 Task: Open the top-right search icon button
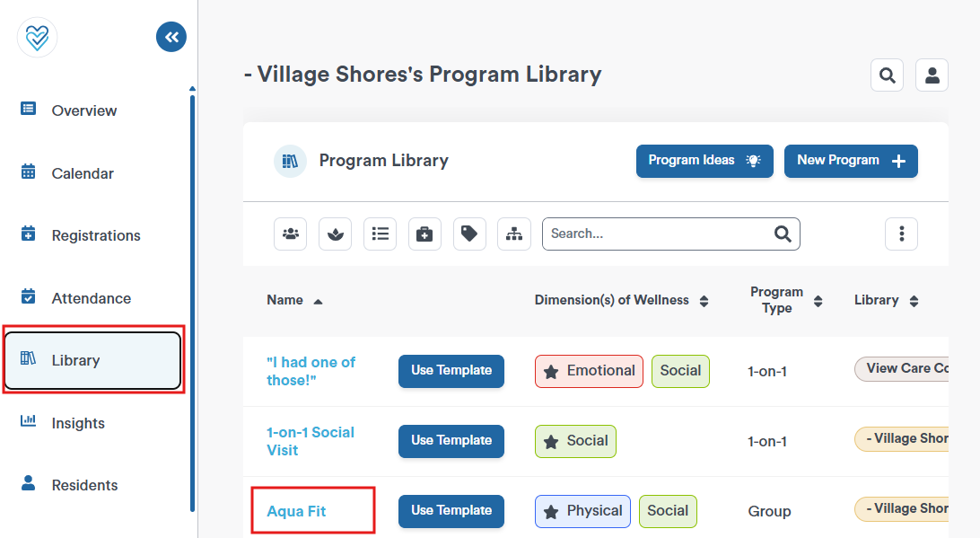(x=887, y=75)
